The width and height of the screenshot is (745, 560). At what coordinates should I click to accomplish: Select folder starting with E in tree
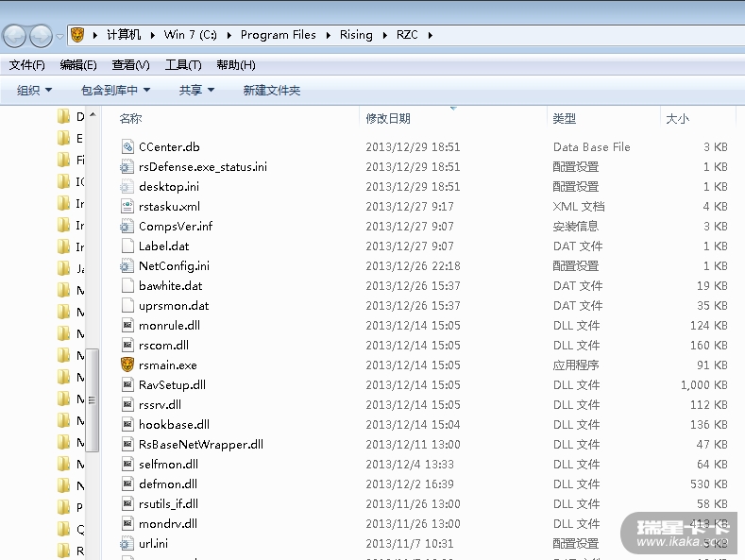click(70, 138)
